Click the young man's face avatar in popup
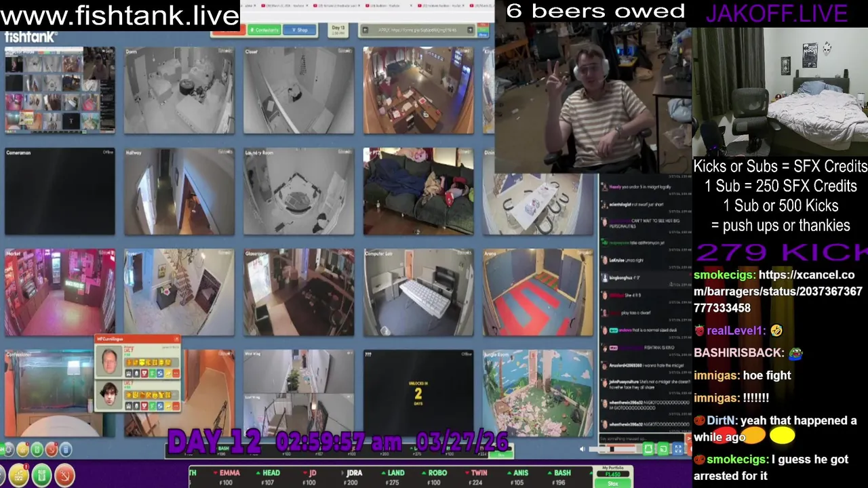Image resolution: width=868 pixels, height=488 pixels. (109, 394)
